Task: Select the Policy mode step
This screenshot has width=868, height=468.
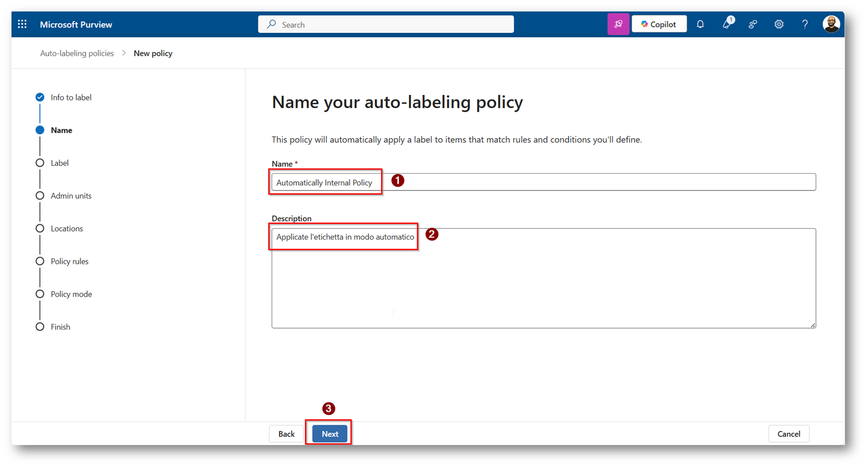Action: 71,294
